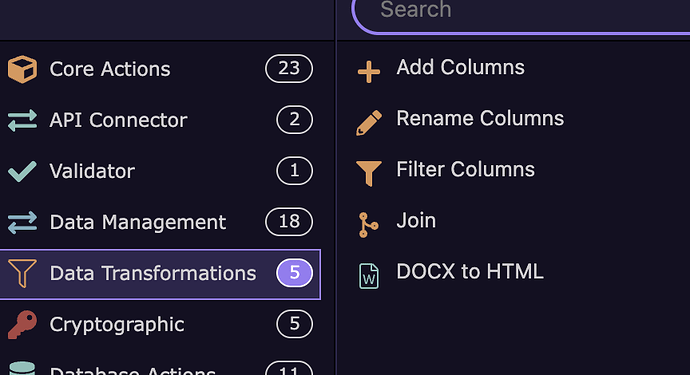Click the 18 count badge on Data Management

coord(289,222)
